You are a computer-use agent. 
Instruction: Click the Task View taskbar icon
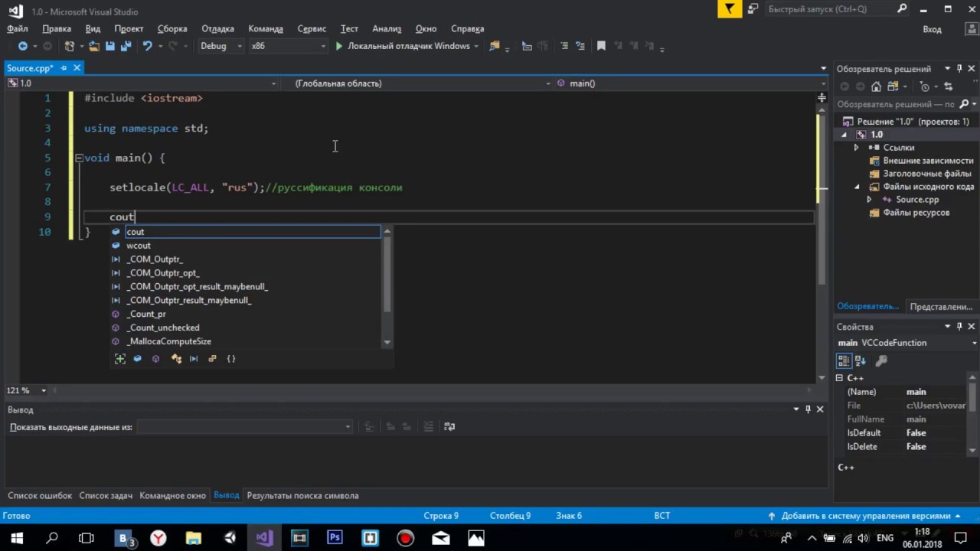pyautogui.click(x=87, y=538)
